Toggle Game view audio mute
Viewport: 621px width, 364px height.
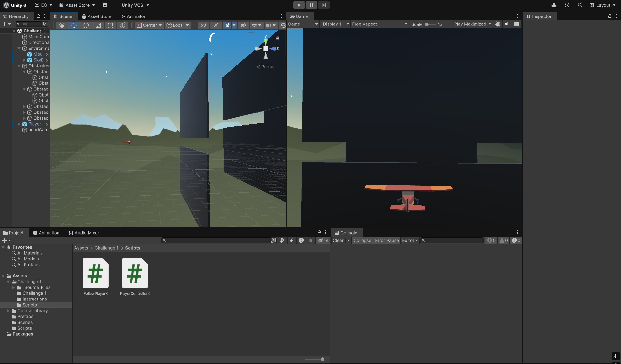(x=507, y=24)
